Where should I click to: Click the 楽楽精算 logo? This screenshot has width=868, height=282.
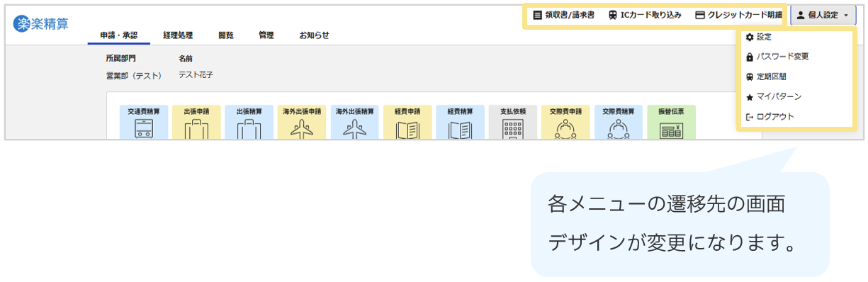[41, 23]
